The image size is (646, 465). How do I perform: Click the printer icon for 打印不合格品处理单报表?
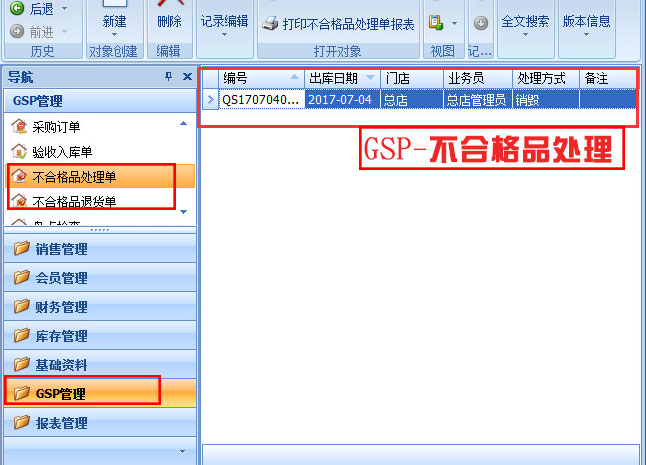click(269, 23)
